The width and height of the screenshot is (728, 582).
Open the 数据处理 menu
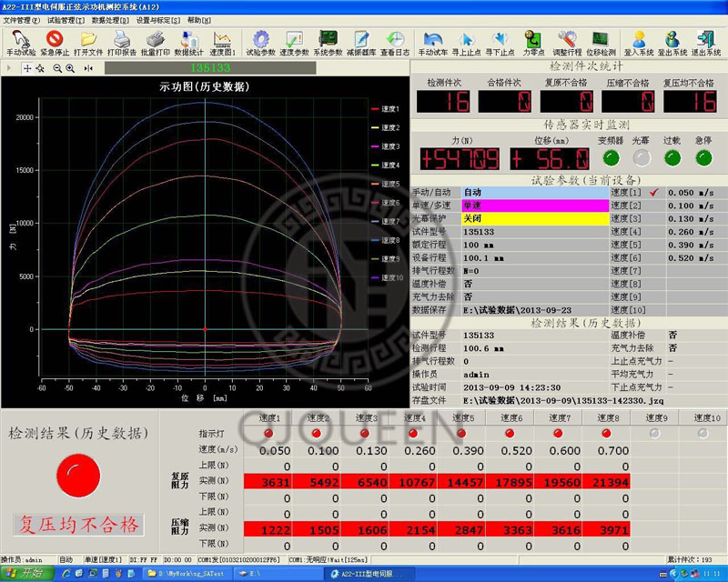pyautogui.click(x=110, y=19)
